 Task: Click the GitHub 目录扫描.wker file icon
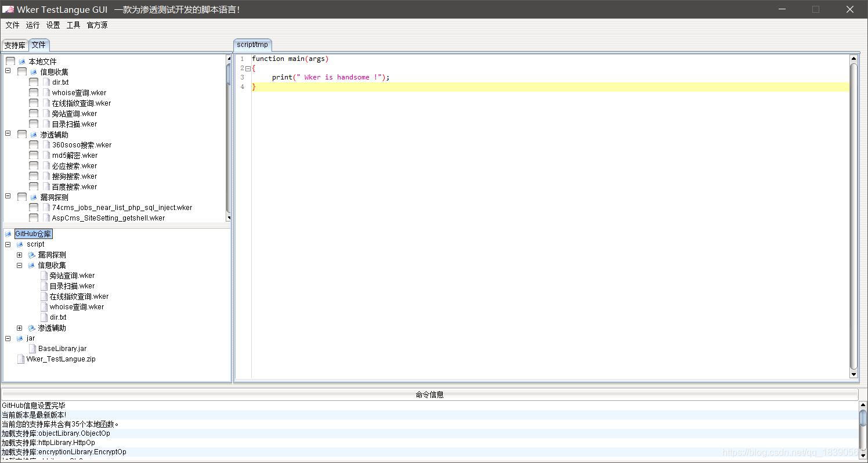pyautogui.click(x=44, y=286)
